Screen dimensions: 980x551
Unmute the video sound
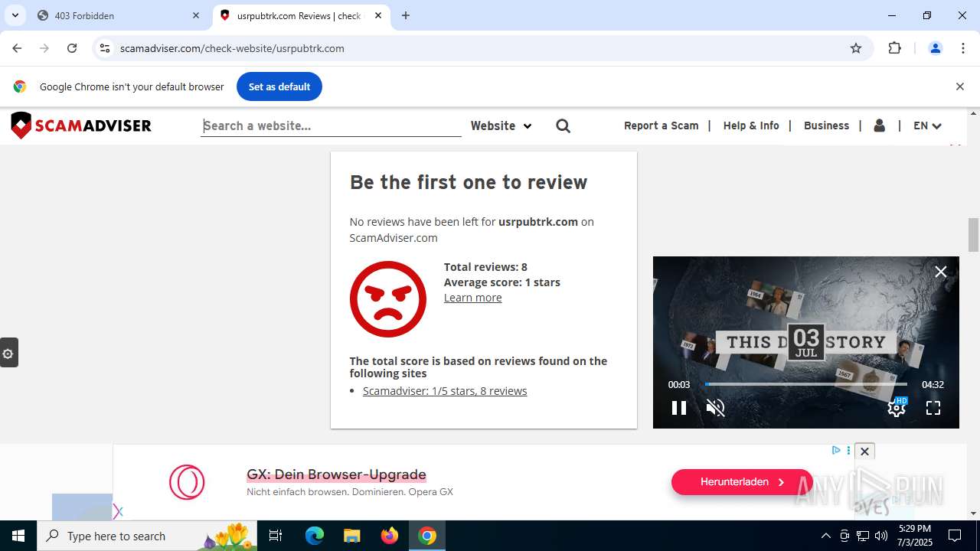tap(715, 408)
